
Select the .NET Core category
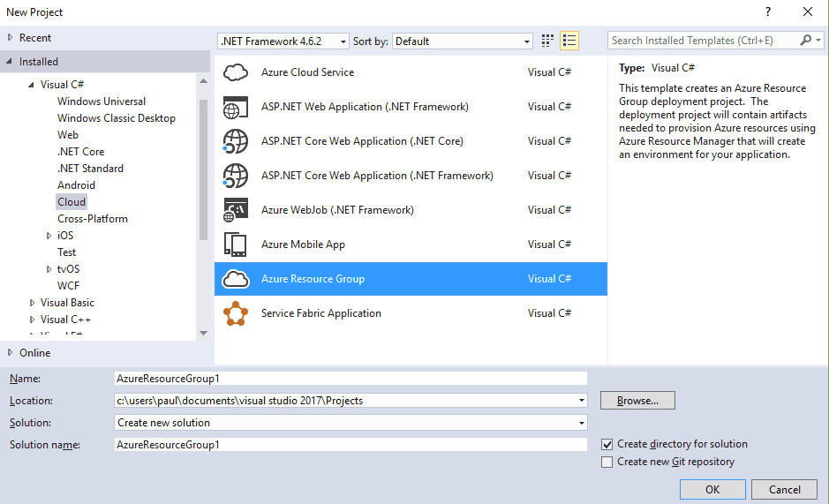(81, 151)
